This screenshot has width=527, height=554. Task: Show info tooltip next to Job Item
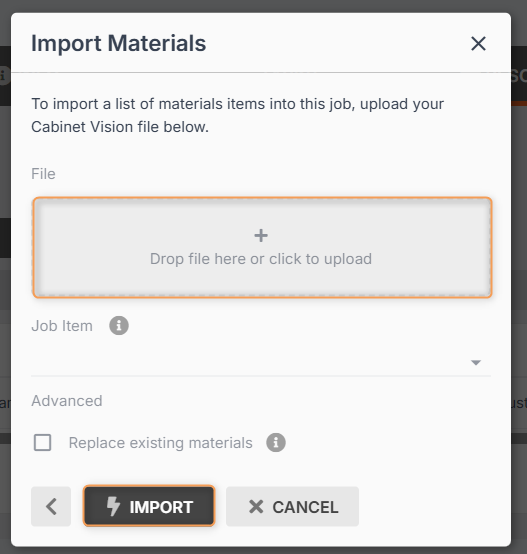[119, 325]
